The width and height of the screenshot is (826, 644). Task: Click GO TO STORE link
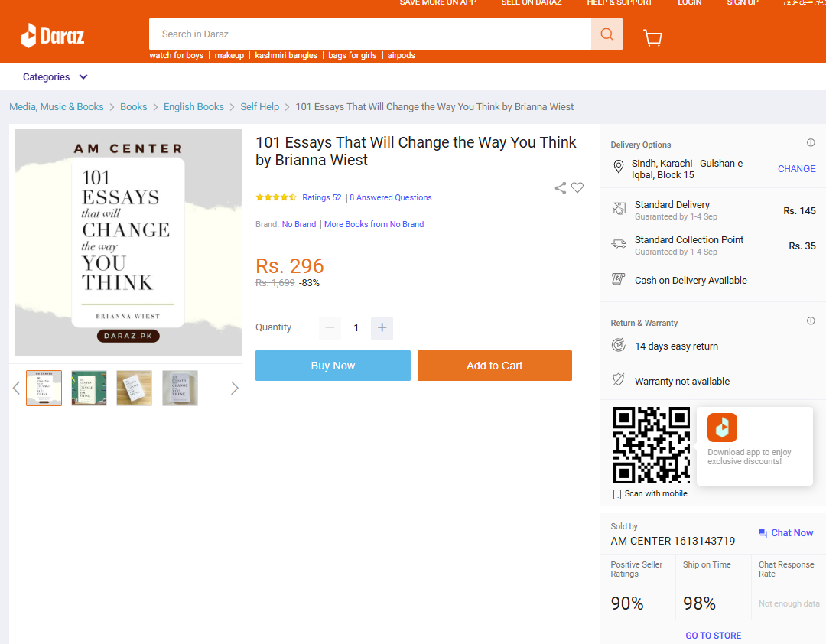(714, 636)
